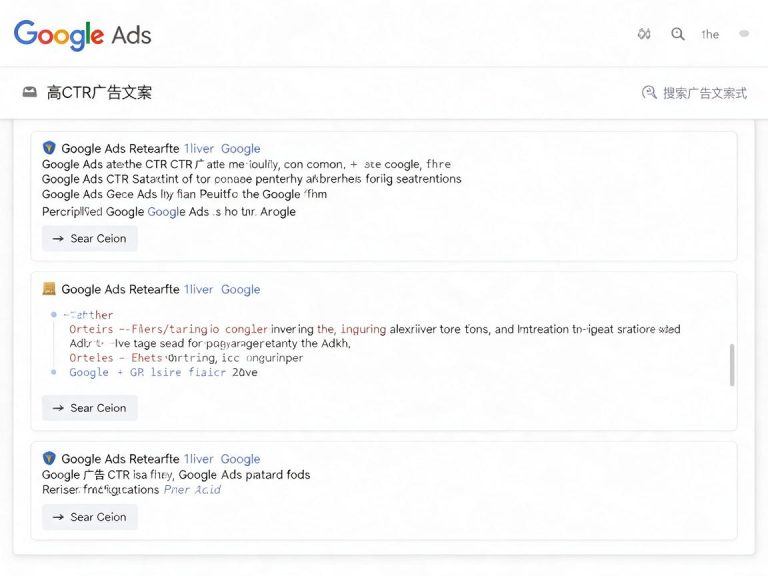Open the first card's Google Ads Retearfte title
The image size is (768, 576).
coord(120,148)
